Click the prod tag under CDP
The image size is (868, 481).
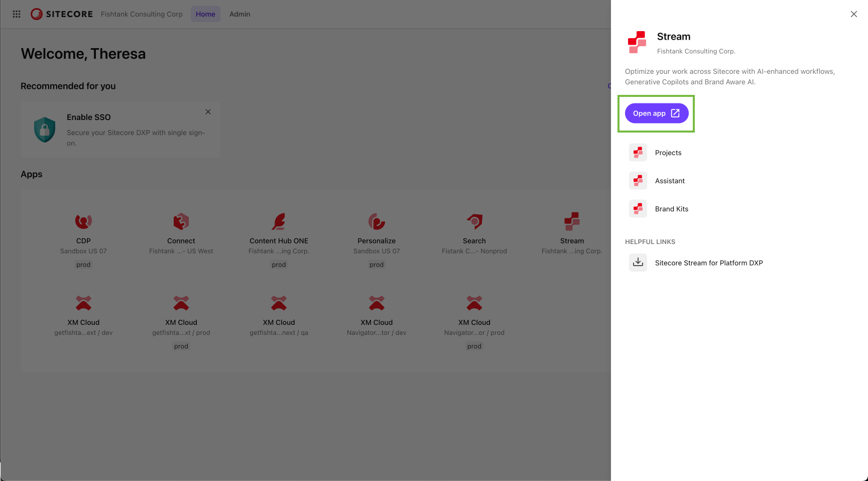[83, 265]
